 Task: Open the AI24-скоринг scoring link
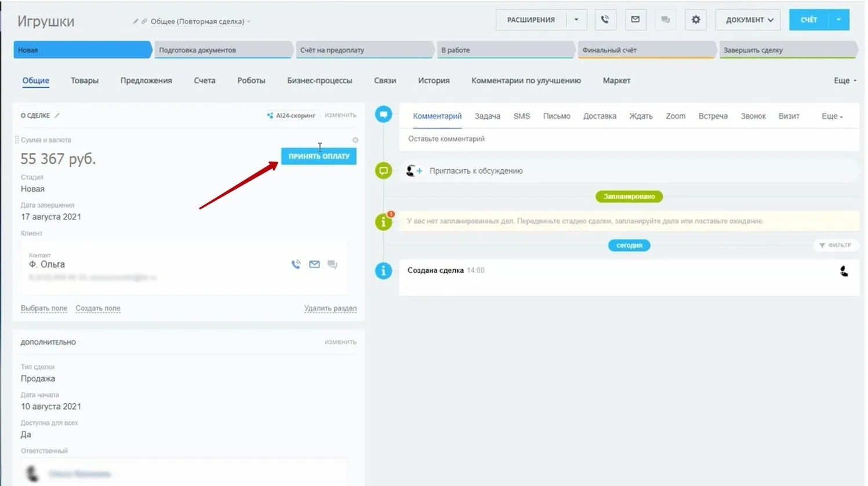(x=291, y=115)
